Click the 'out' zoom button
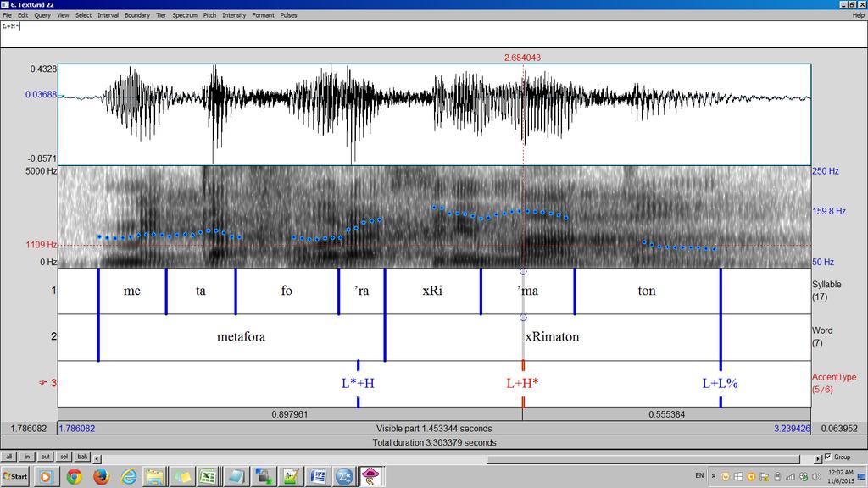 pos(46,457)
